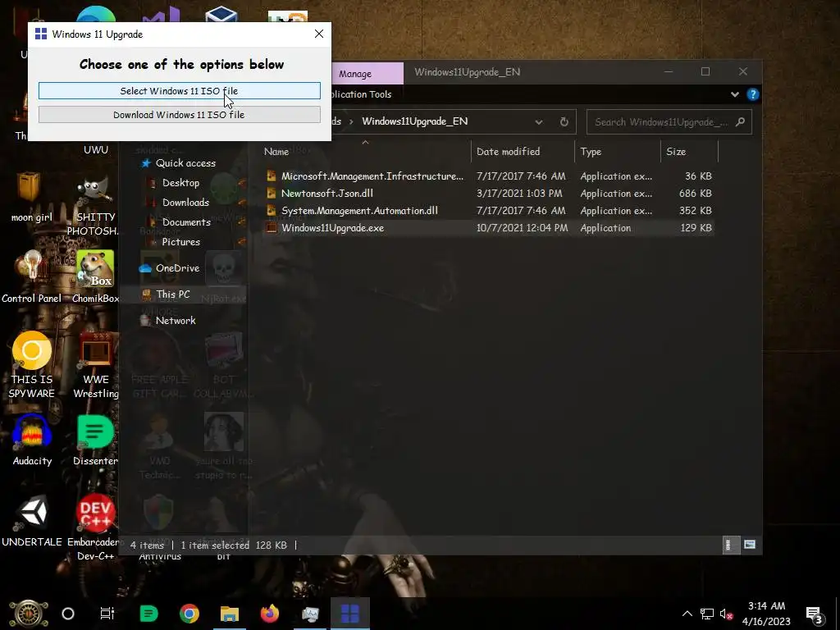Open the Start menu button
Viewport: 840px width, 630px height.
click(28, 614)
